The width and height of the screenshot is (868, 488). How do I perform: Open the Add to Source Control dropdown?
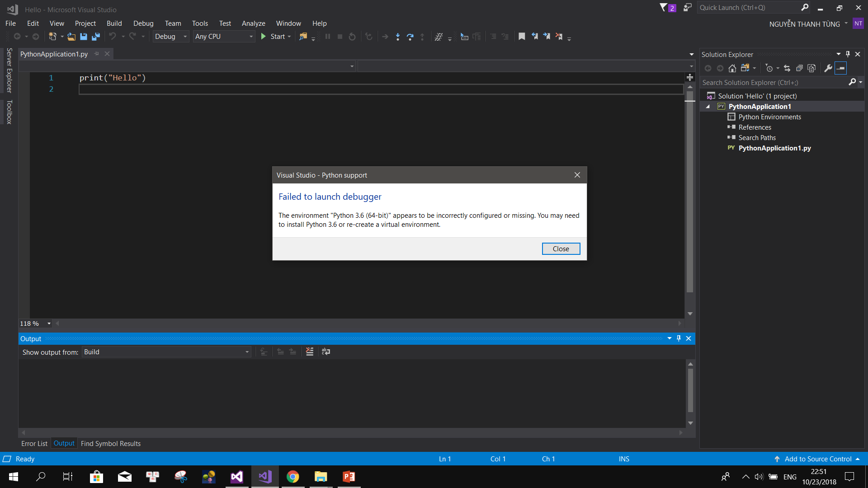pyautogui.click(x=858, y=459)
